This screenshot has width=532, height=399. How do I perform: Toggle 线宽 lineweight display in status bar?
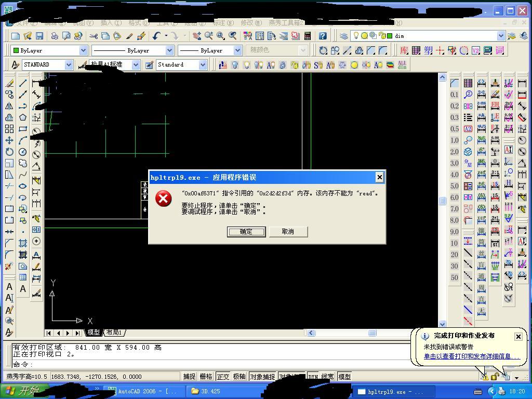tap(327, 376)
